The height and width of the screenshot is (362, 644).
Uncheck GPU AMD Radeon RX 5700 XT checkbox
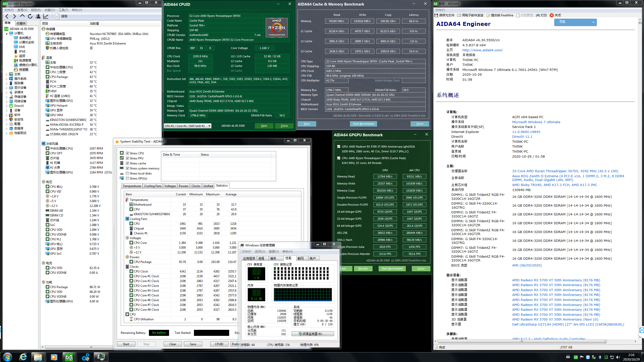tap(339, 146)
